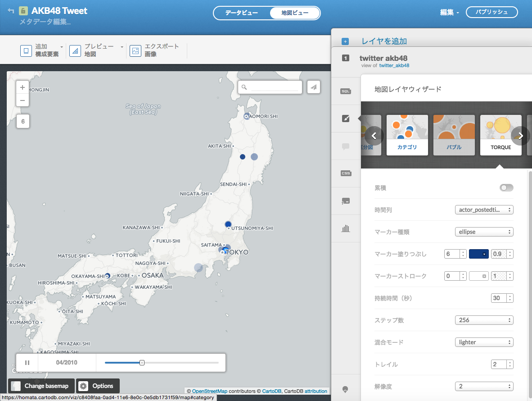Show previous wizard types with left arrow

[x=374, y=136]
